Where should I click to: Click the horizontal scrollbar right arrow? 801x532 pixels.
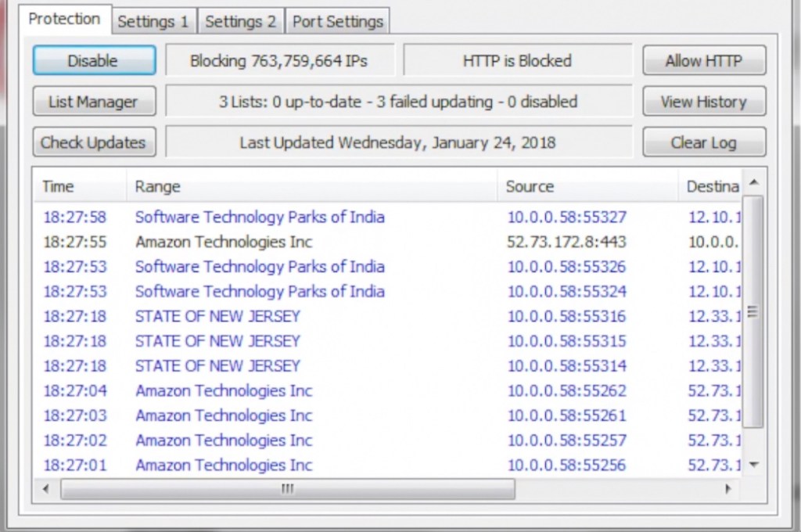coord(728,489)
